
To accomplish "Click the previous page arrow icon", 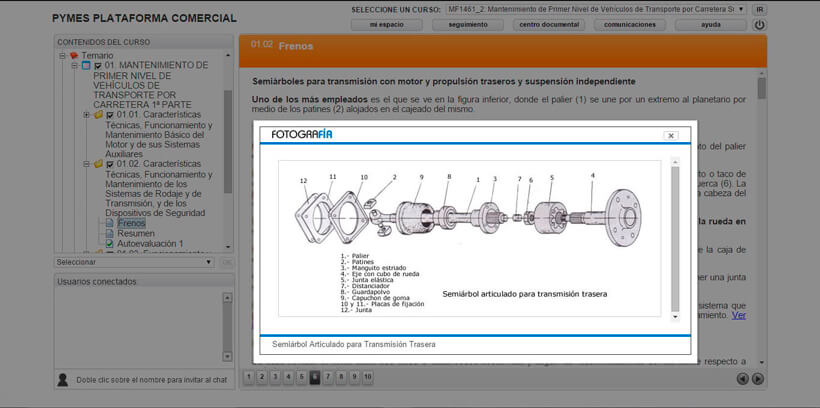I will [x=743, y=379].
